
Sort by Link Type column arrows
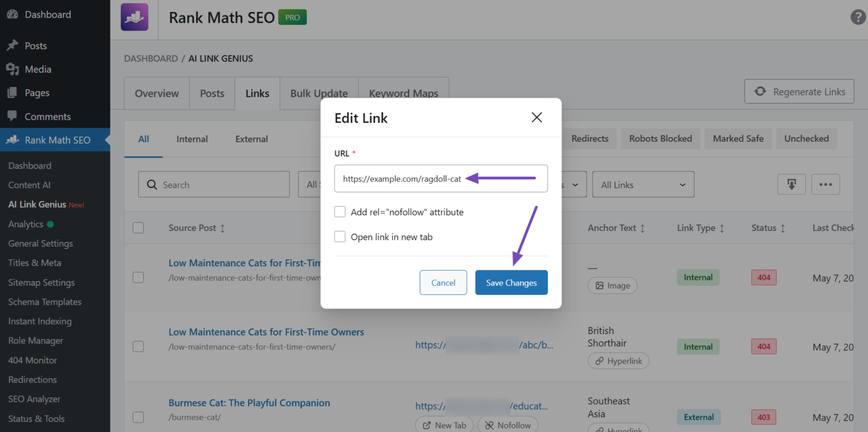722,228
